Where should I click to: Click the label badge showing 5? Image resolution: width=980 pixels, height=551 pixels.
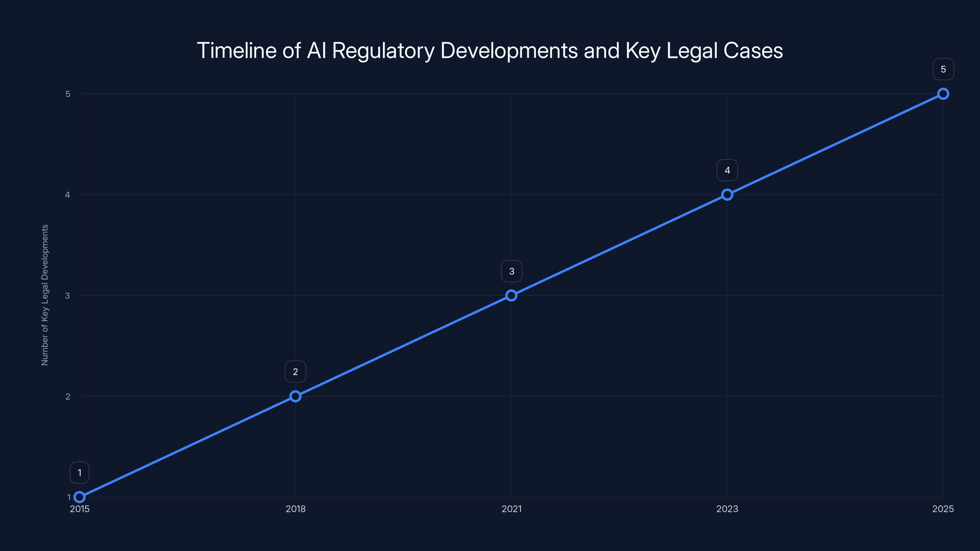point(944,69)
